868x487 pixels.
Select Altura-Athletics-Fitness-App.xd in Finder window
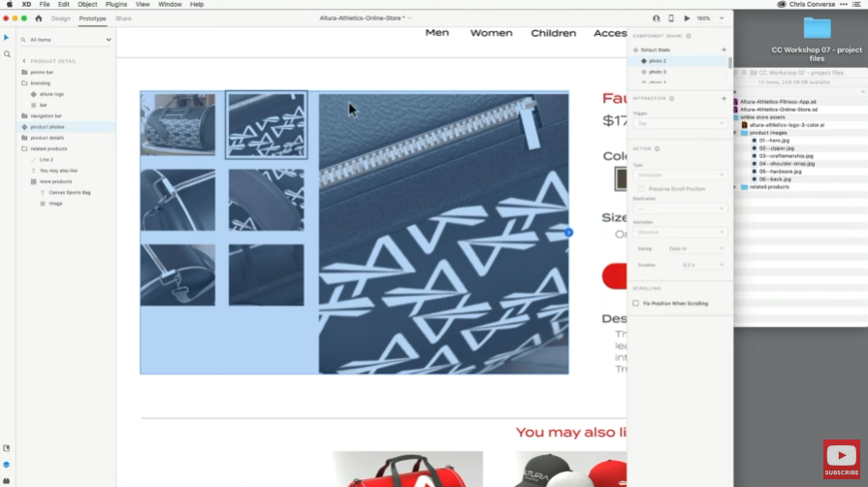(x=778, y=102)
